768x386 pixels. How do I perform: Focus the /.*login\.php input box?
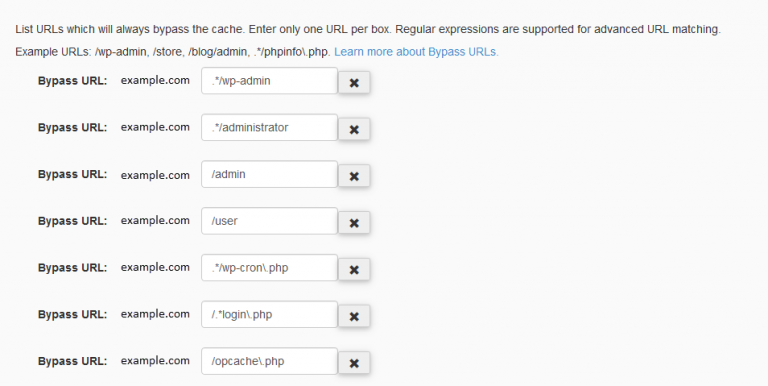[x=269, y=314]
